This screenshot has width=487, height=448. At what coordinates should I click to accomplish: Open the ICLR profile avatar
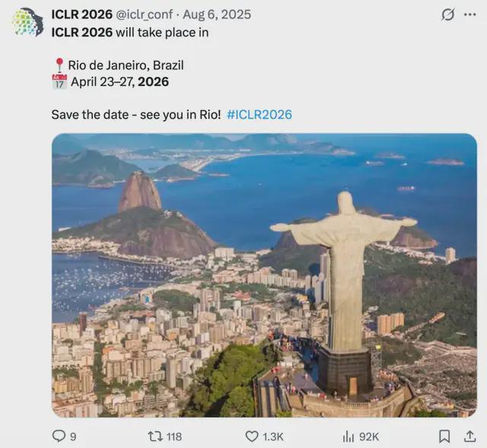pos(27,21)
